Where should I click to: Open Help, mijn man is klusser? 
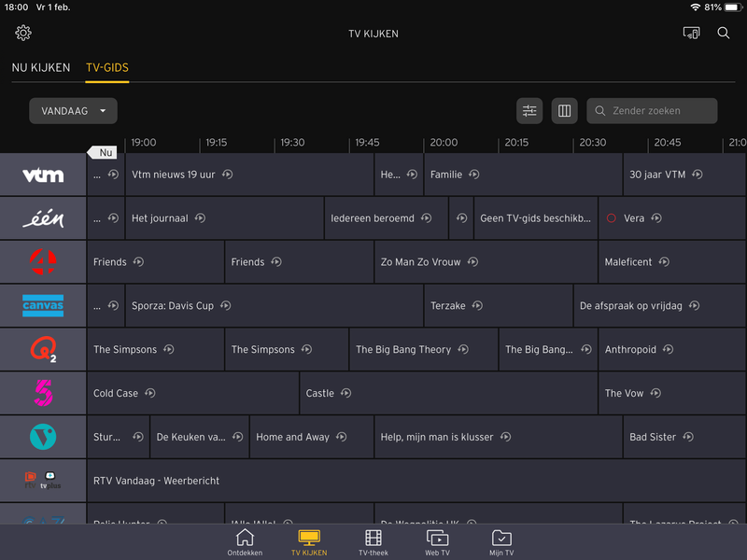(x=499, y=437)
